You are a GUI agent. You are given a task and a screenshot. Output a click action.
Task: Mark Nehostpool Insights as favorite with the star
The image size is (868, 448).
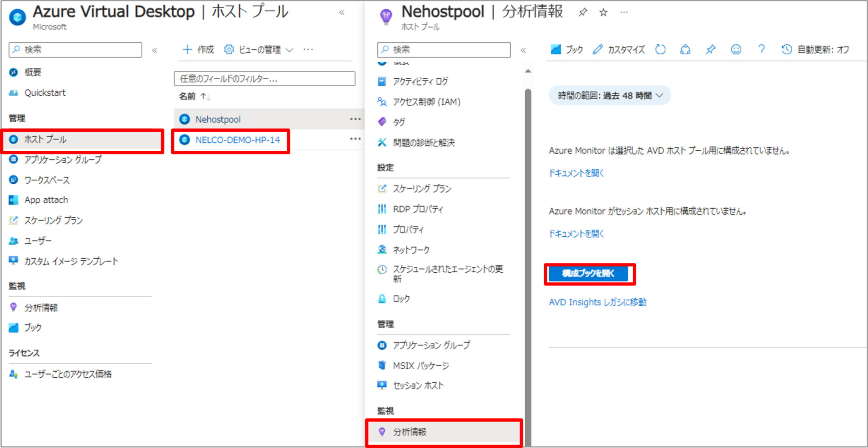[602, 12]
